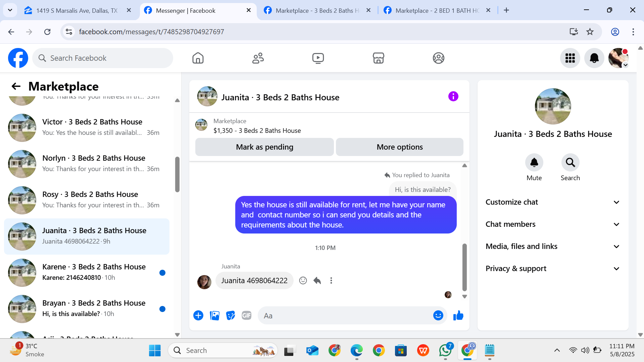
Task: Open WhatsApp from the taskbar
Action: pos(445,350)
